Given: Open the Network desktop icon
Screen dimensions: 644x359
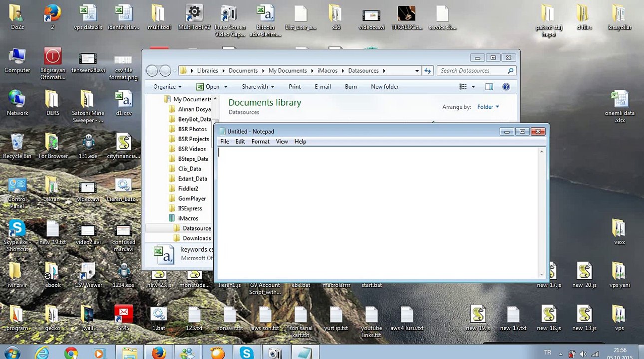Looking at the screenshot, I should (17, 104).
